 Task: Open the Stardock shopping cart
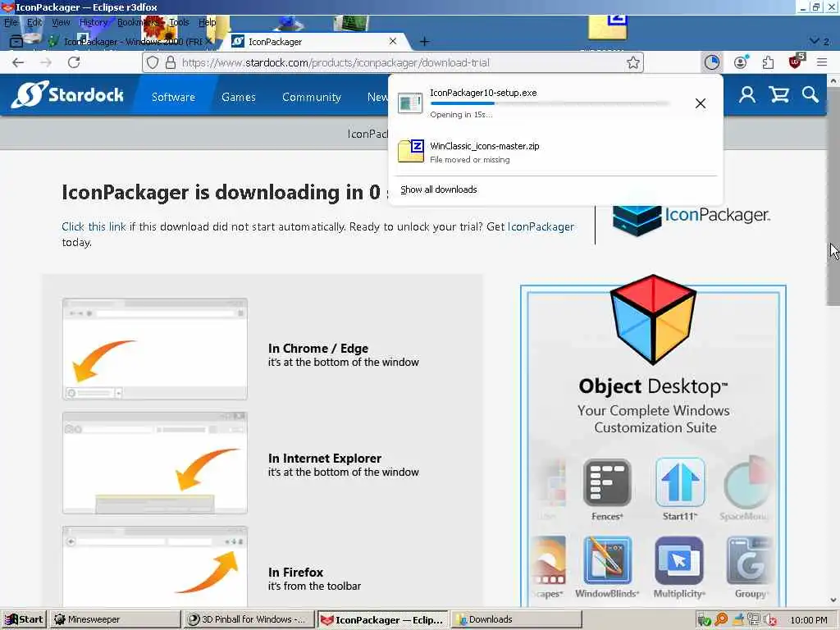click(x=779, y=95)
